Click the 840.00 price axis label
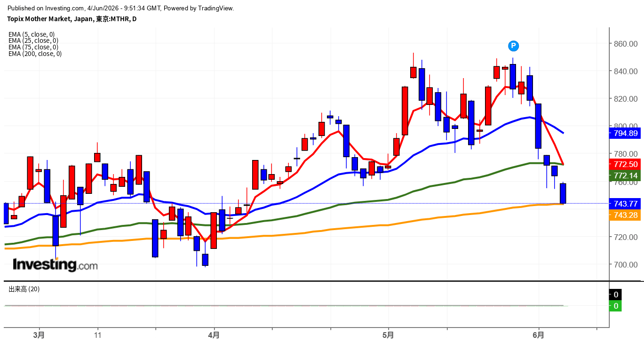 [x=625, y=71]
